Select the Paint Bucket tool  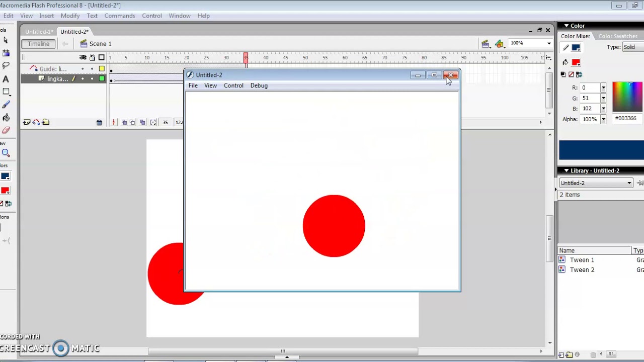[x=6, y=117]
